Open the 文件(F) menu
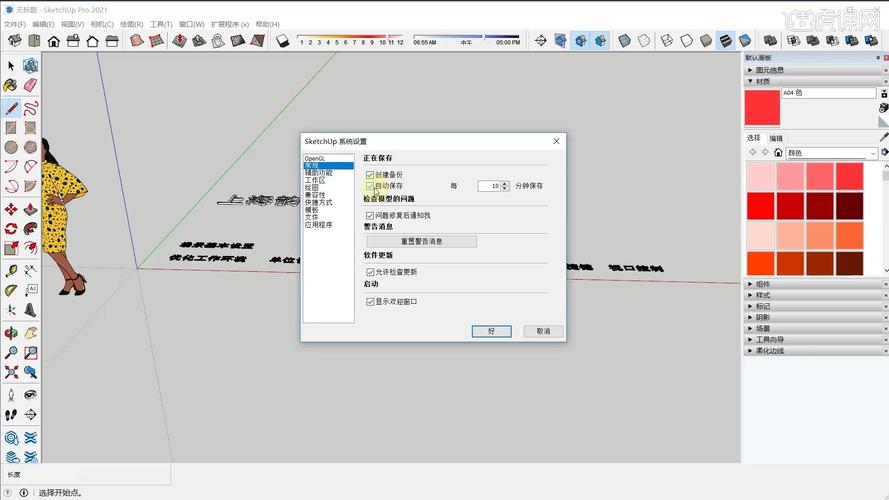 pos(15,24)
